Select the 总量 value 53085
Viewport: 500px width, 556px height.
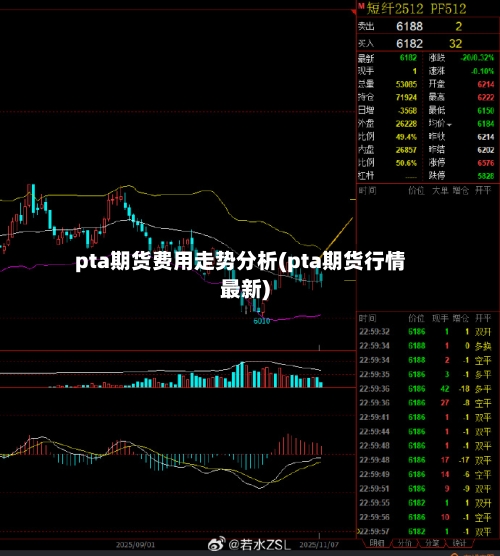tap(406, 84)
